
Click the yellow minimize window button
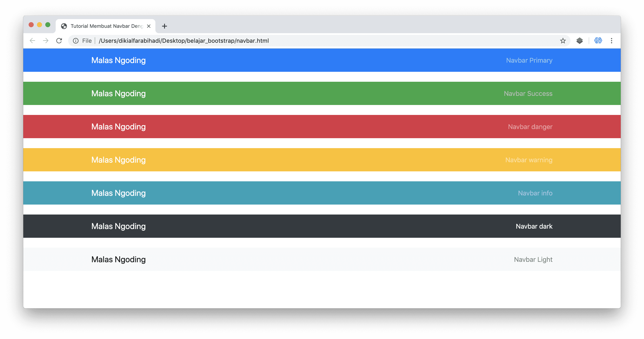[x=39, y=25]
